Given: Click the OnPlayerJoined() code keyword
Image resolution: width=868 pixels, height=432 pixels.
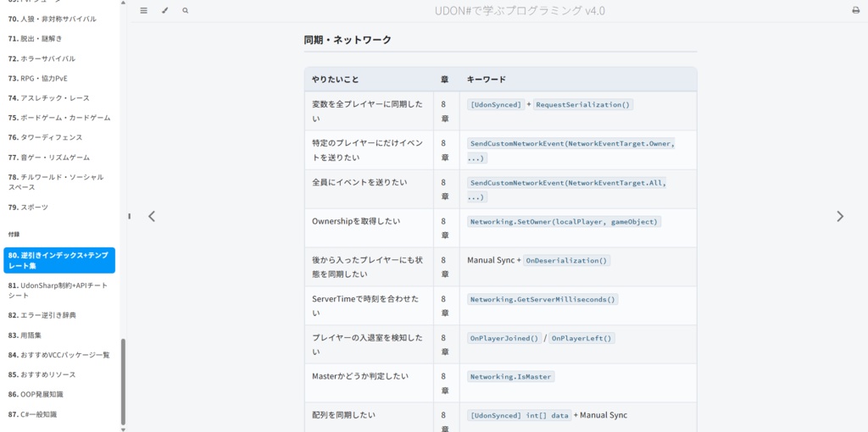Looking at the screenshot, I should (x=504, y=338).
